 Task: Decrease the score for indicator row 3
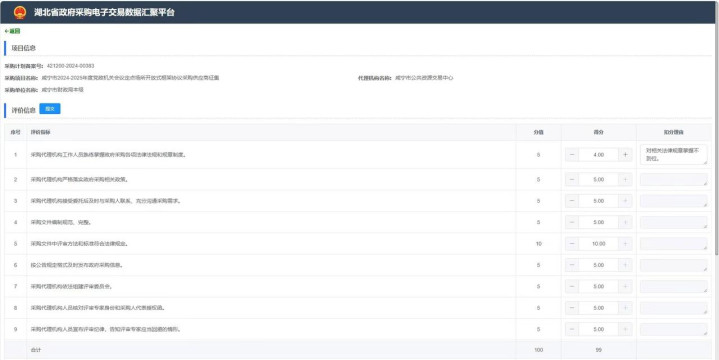[x=572, y=201]
